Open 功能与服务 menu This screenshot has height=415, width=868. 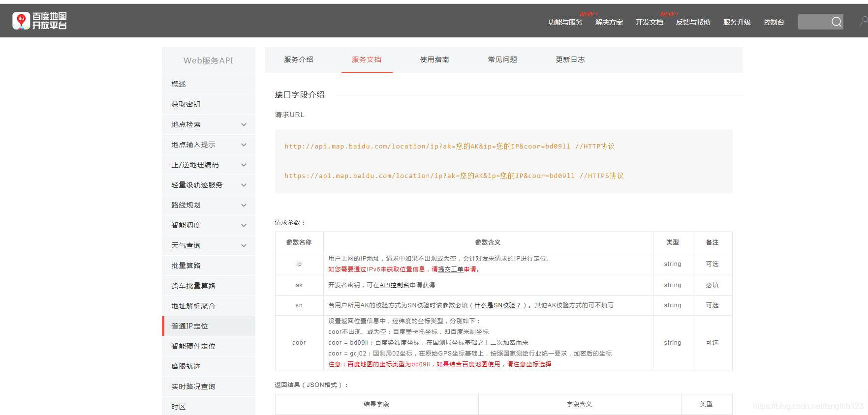pyautogui.click(x=565, y=22)
